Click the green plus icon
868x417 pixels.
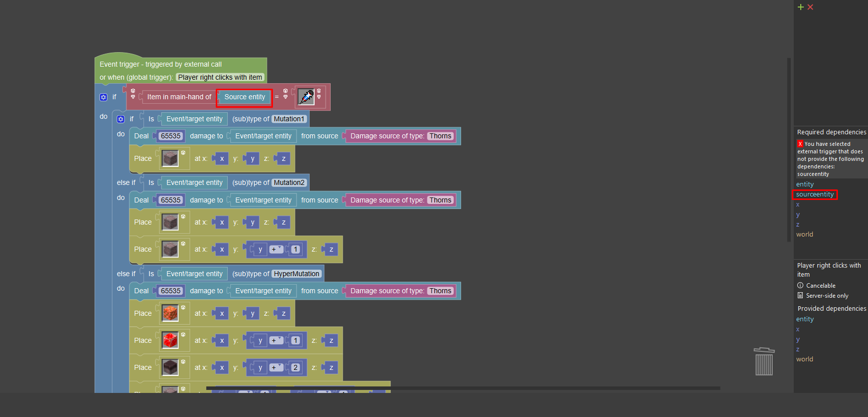[801, 7]
